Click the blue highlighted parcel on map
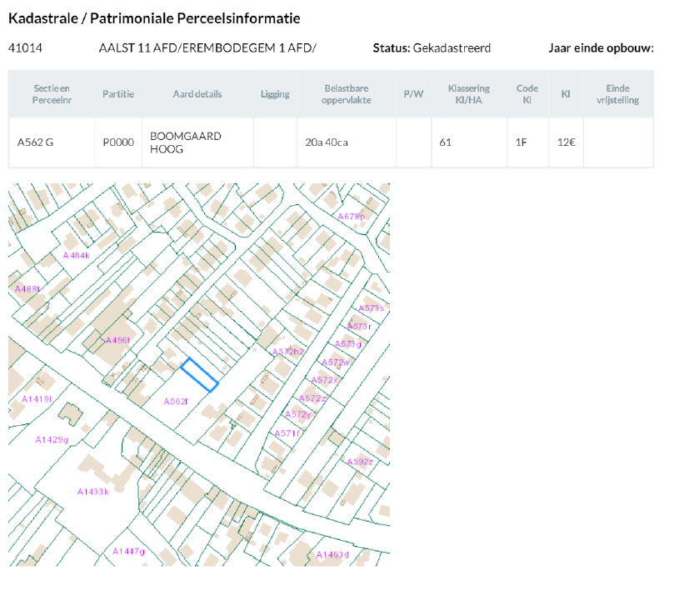The image size is (689, 616). pos(200,374)
